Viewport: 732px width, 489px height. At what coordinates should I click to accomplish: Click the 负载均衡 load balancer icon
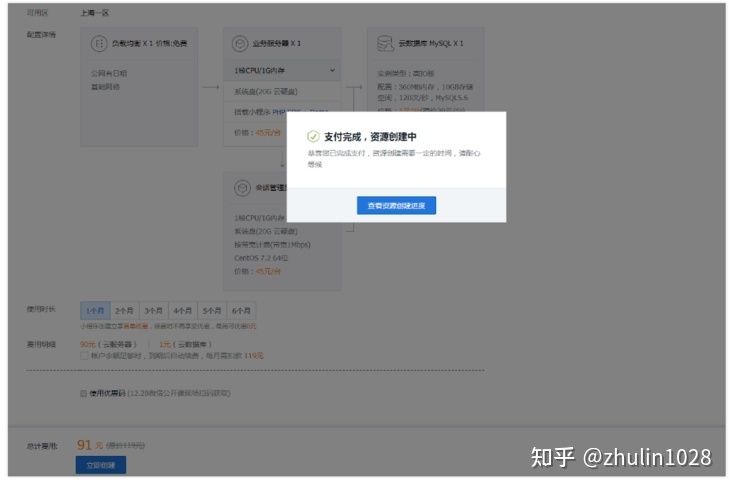(x=99, y=43)
